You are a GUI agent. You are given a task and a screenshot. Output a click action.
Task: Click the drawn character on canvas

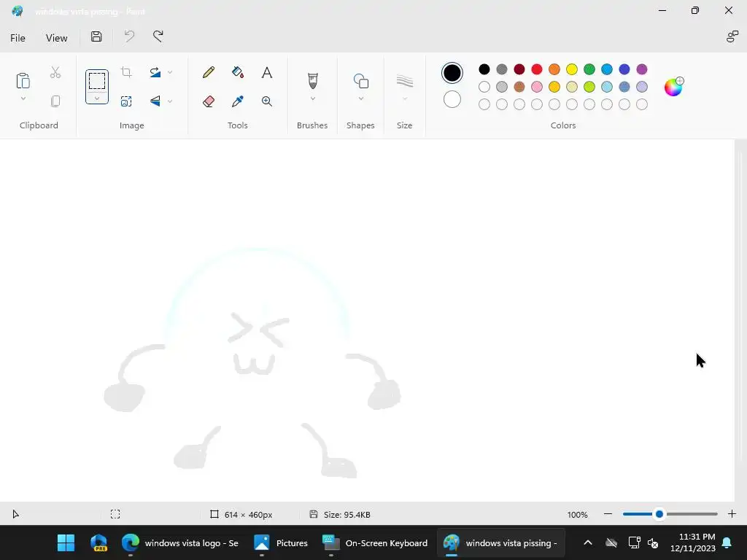252,363
